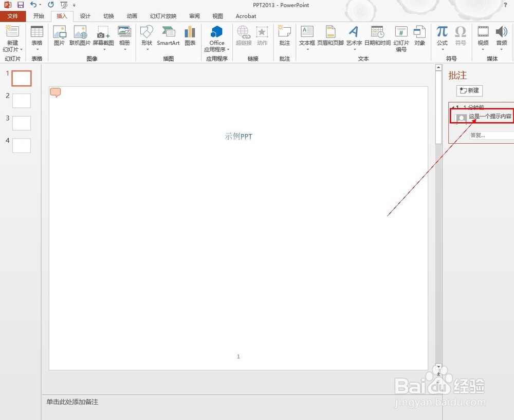Switch to the 动画 animations tab
Screen dimensions: 514x420
[132, 16]
